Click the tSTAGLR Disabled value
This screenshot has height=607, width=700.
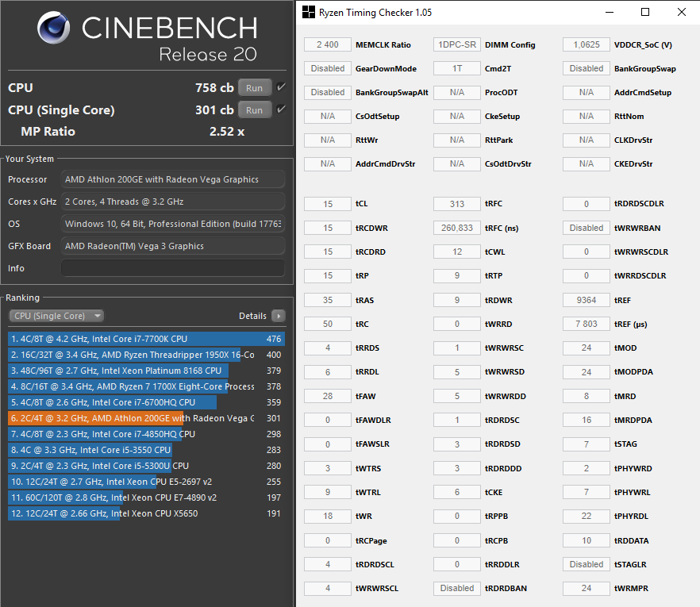click(x=587, y=564)
